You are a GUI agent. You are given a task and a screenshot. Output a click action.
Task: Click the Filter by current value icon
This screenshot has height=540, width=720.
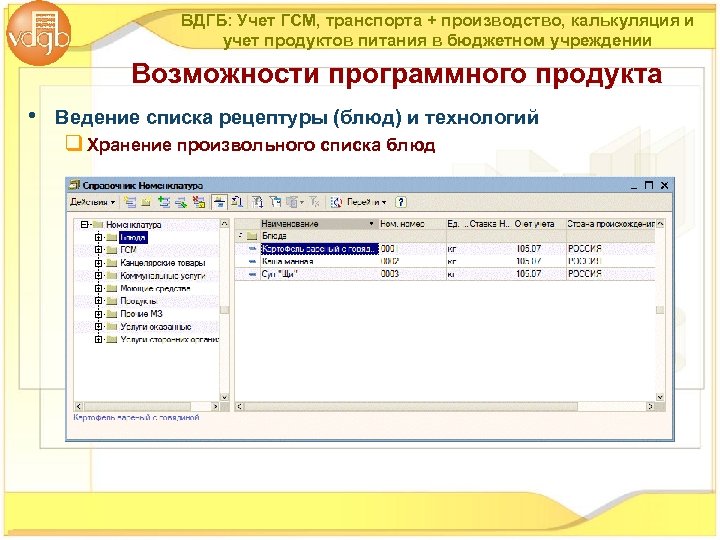(x=275, y=202)
